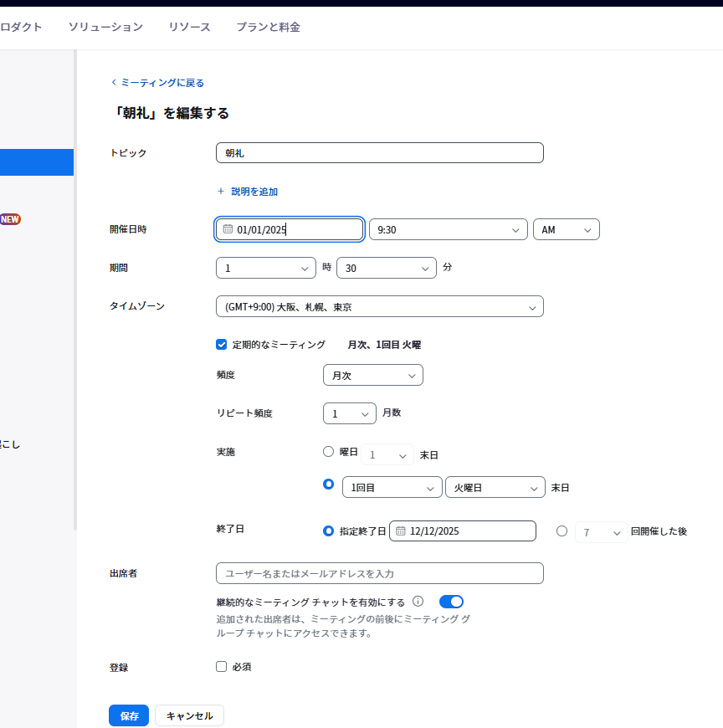
Task: Click the calendar icon in end date field
Action: (401, 531)
